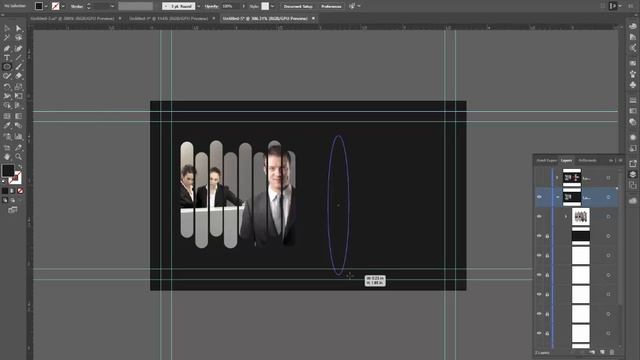
Task: Change screen mode at toolbar bottom
Action: 13,210
